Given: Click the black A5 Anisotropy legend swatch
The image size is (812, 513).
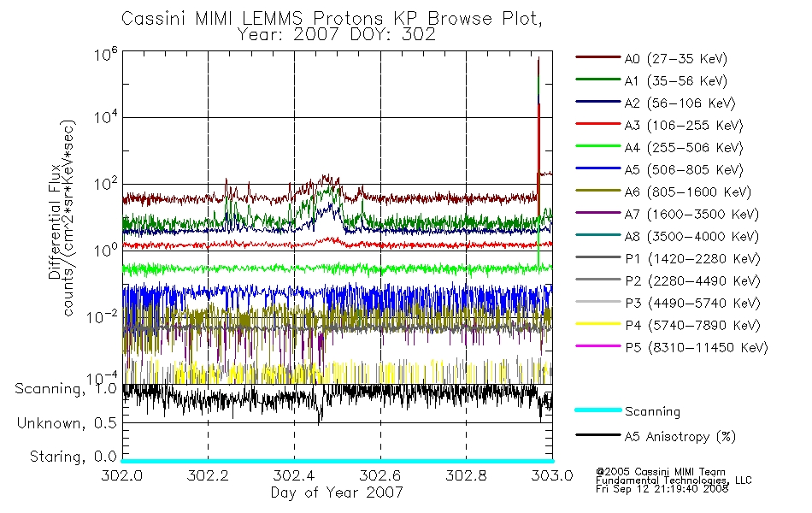Looking at the screenshot, I should coord(598,434).
